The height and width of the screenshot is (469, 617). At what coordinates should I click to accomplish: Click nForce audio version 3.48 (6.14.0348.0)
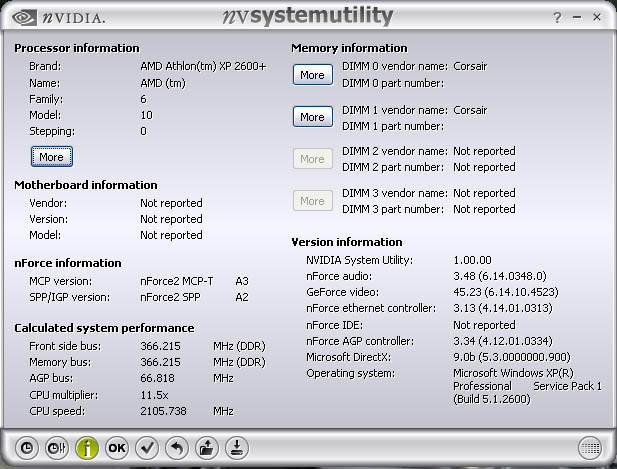500,276
